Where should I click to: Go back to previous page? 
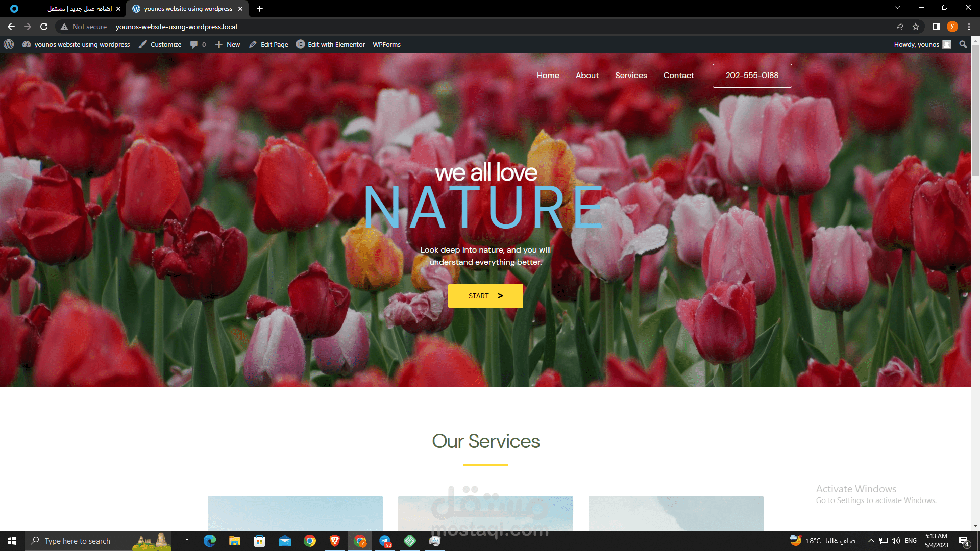pos(11,27)
